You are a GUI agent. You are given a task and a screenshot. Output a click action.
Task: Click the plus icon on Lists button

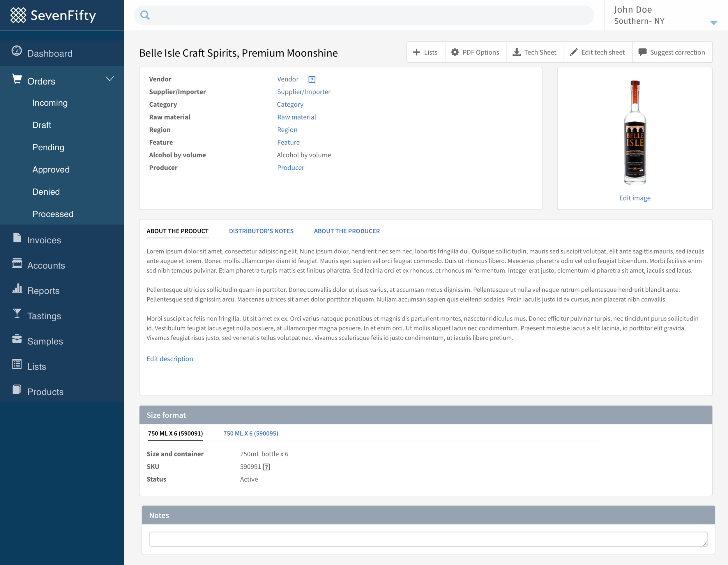pos(417,52)
